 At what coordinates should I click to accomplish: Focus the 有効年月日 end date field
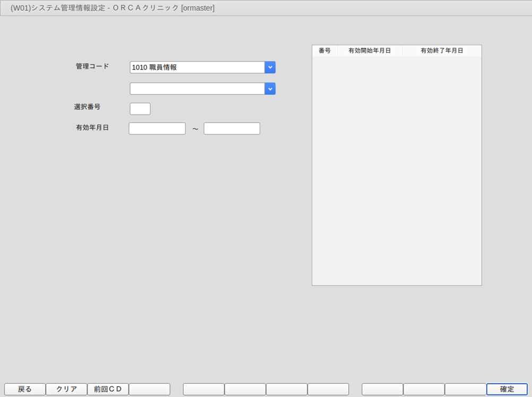coord(231,128)
